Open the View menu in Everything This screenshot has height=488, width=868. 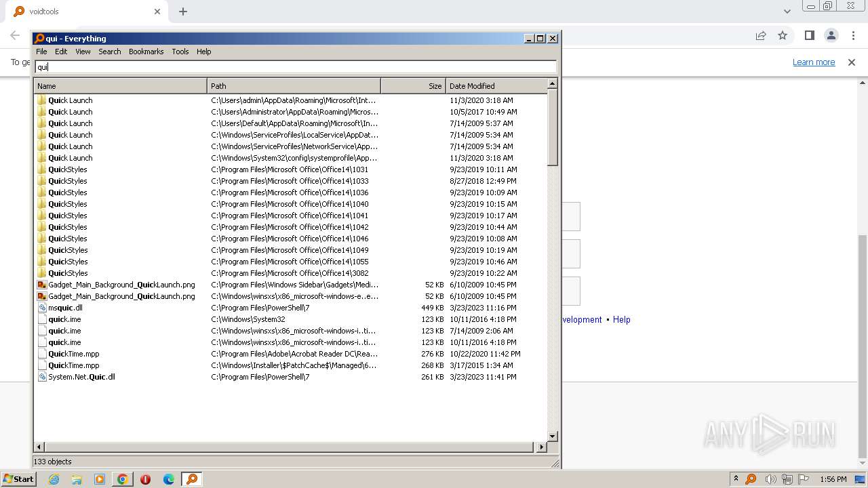(83, 52)
